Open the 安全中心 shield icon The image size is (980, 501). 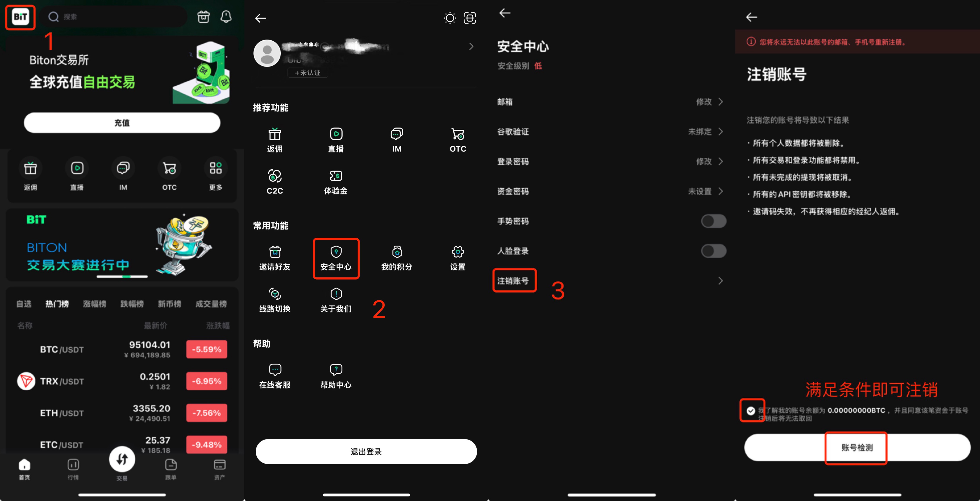click(x=336, y=251)
